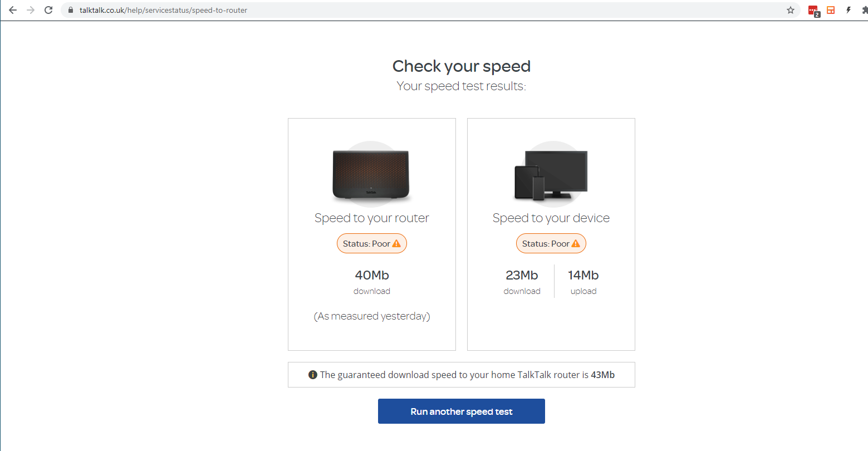Reload the speed test page
The image size is (868, 451).
48,9
